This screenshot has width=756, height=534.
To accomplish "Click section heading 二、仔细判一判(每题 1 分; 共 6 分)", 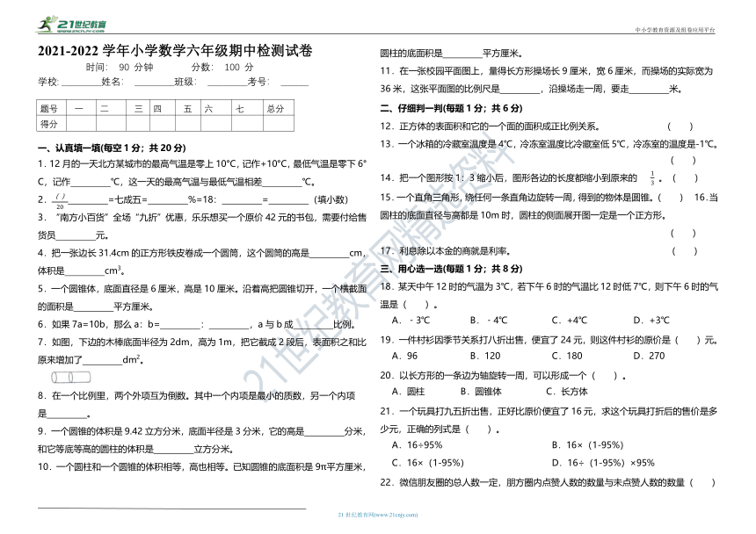I will pyautogui.click(x=451, y=108).
